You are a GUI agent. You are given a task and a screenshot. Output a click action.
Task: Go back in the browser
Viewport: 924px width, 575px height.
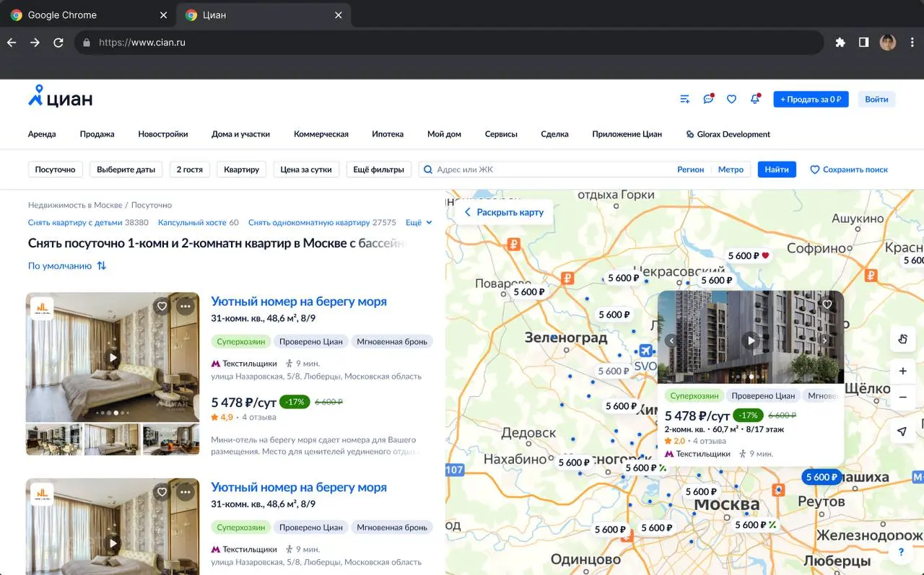(12, 43)
